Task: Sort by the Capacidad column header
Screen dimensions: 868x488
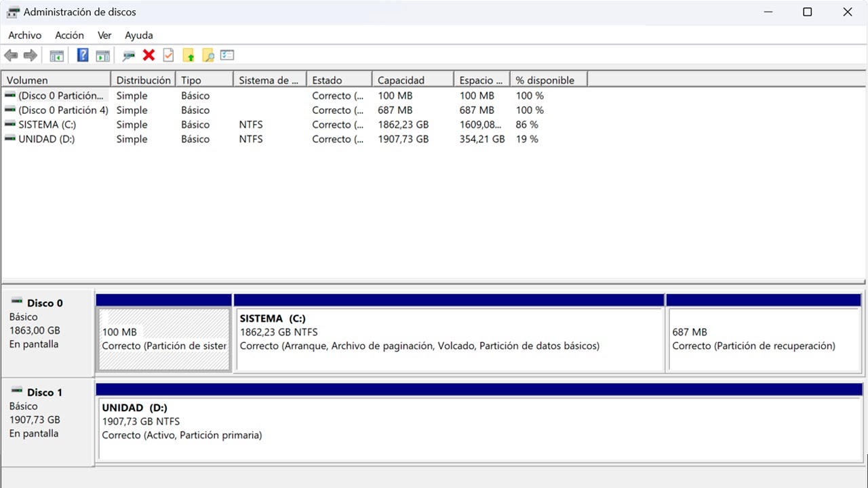Action: (x=413, y=80)
